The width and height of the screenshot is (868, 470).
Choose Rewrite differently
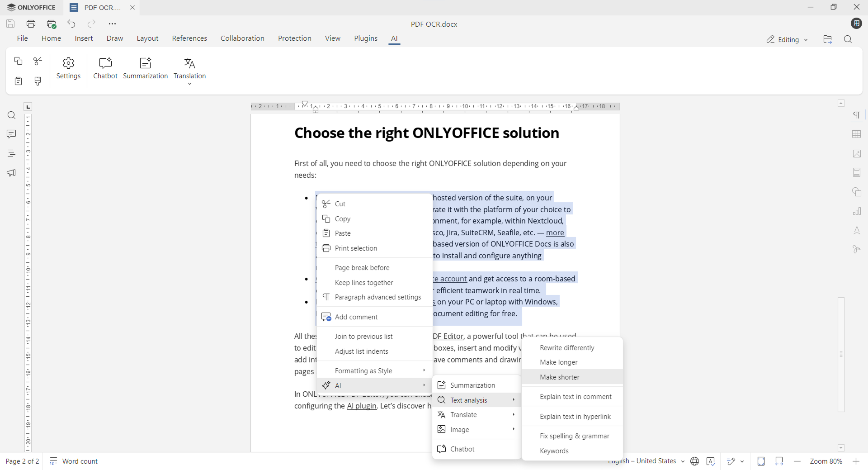pos(572,347)
